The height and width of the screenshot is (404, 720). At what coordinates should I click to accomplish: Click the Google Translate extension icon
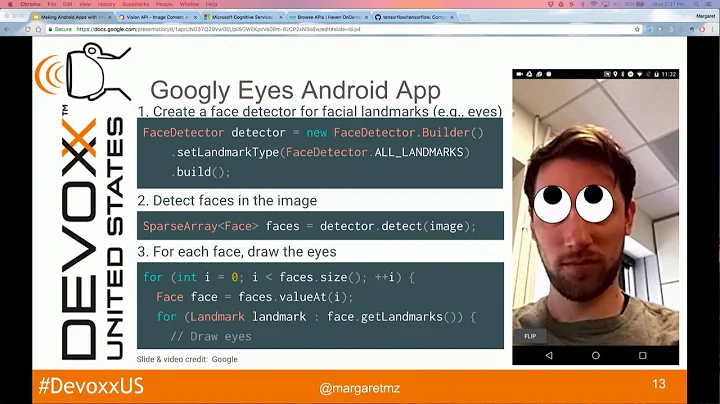(x=649, y=29)
